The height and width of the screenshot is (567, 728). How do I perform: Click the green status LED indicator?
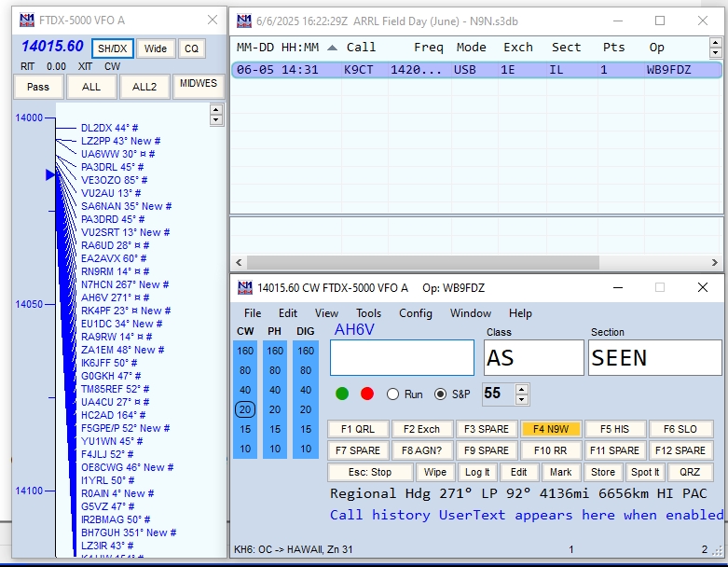pos(342,394)
